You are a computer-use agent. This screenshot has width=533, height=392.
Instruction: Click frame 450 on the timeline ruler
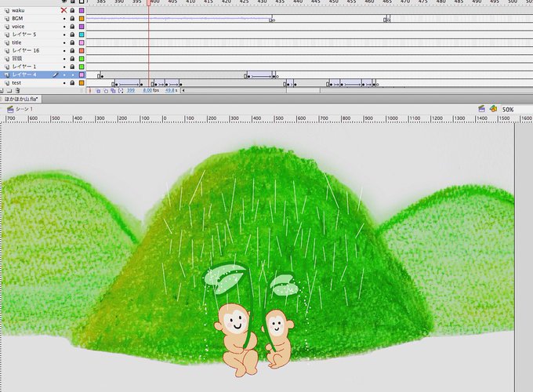coord(334,2)
